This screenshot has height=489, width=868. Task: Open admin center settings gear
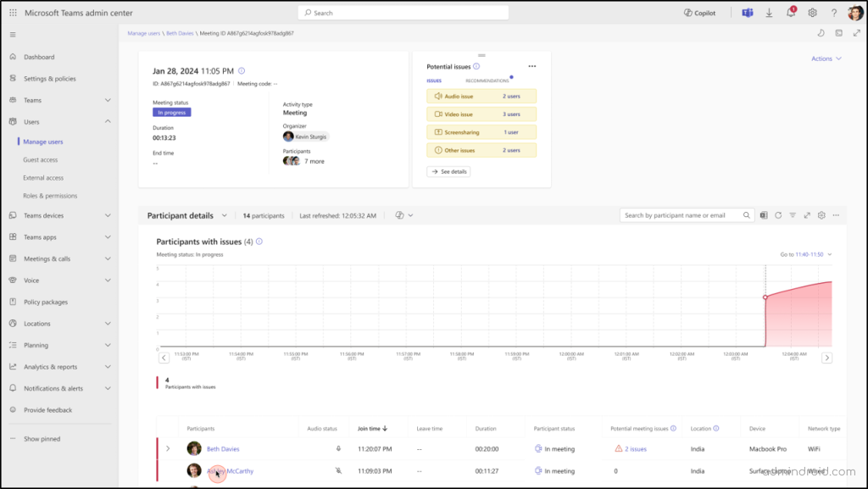(x=812, y=12)
